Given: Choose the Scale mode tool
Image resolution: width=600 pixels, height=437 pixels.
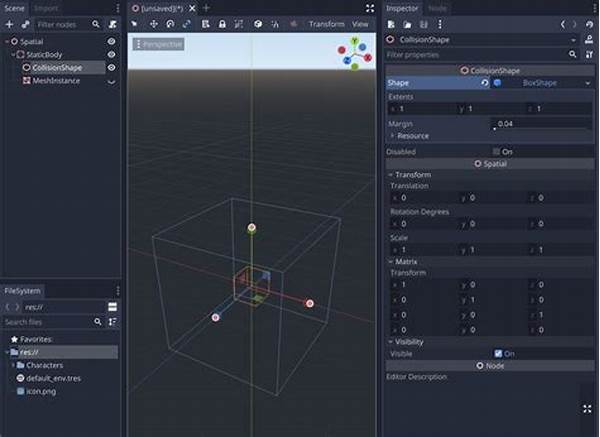Looking at the screenshot, I should pyautogui.click(x=187, y=24).
